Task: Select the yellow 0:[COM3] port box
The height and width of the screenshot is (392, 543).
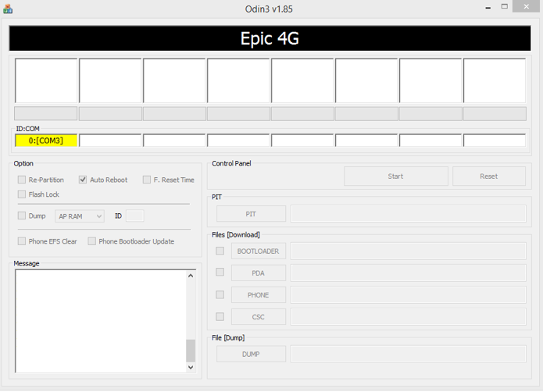Action: [46, 141]
